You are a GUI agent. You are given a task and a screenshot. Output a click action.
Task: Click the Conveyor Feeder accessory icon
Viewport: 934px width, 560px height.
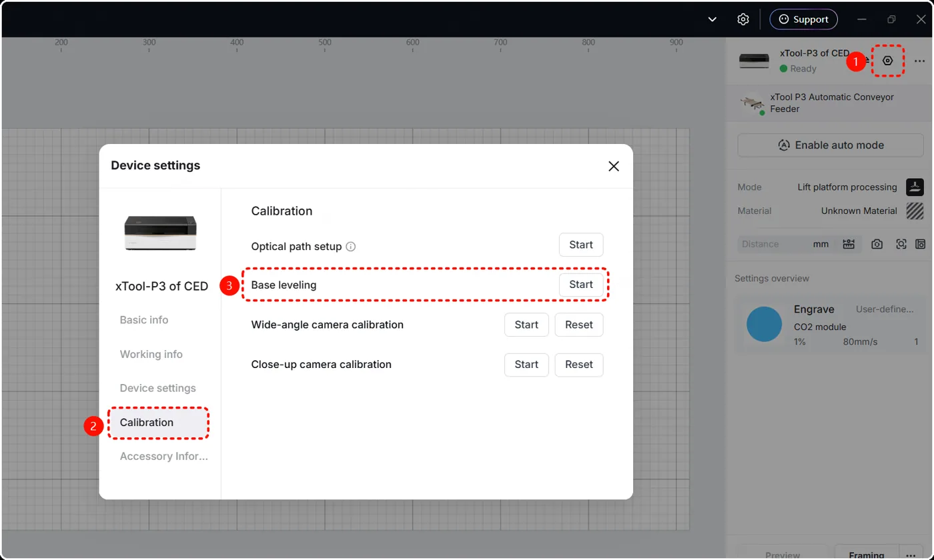click(x=753, y=103)
